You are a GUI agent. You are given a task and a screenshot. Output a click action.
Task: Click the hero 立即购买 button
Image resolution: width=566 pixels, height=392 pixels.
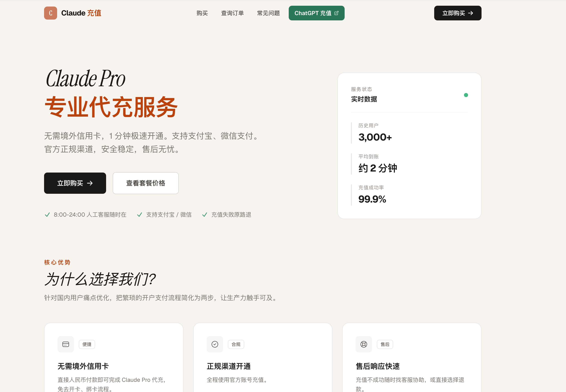click(x=75, y=183)
